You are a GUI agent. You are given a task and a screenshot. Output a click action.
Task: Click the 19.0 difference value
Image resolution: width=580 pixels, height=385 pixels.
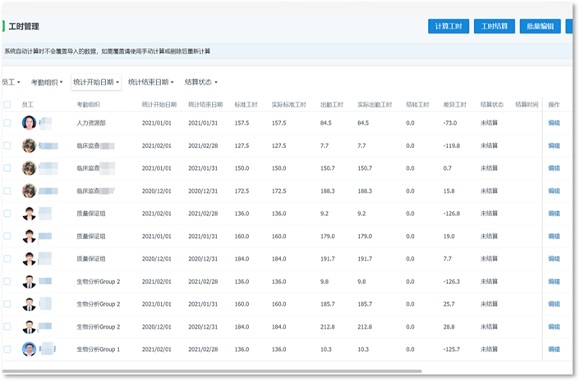click(449, 236)
